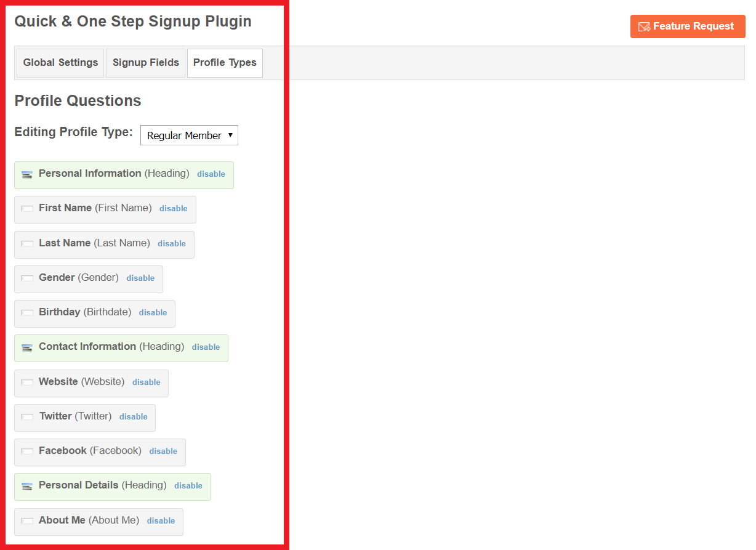
Task: Click the field icon beside First Name
Action: (x=26, y=209)
